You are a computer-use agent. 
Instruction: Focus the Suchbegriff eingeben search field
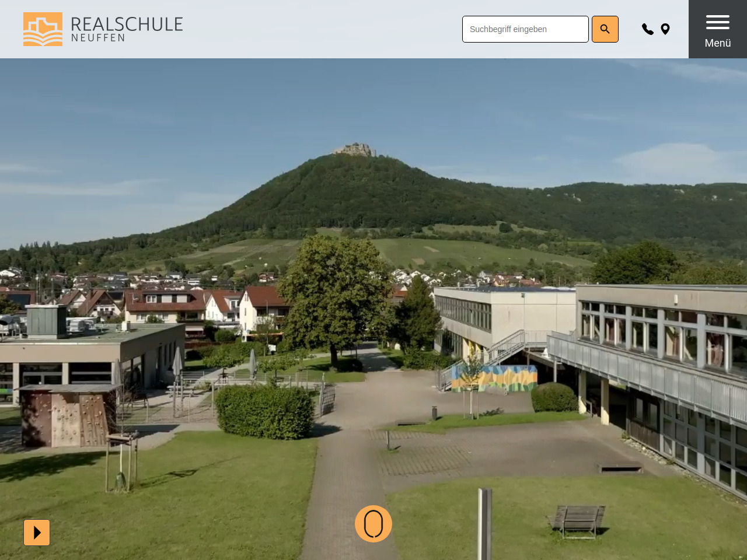(525, 29)
